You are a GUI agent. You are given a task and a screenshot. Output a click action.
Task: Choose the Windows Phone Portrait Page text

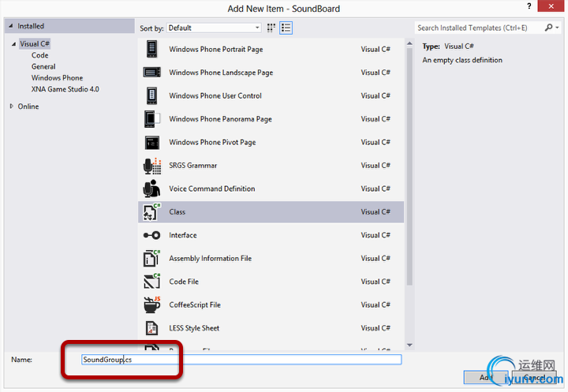(x=216, y=49)
